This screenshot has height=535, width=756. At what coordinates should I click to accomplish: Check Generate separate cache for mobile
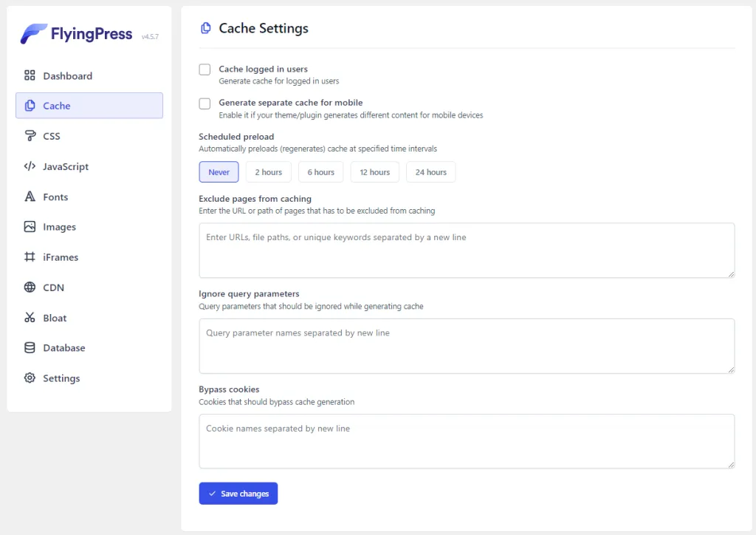(x=205, y=103)
